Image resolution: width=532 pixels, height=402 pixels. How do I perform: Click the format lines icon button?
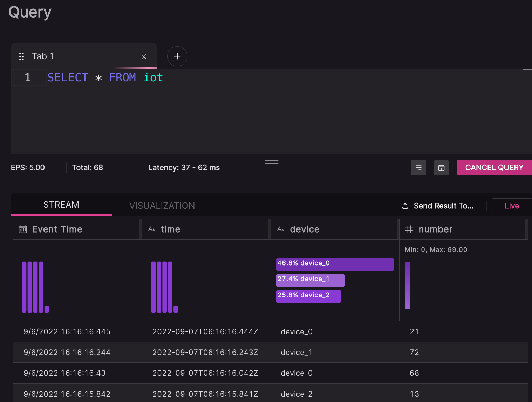[418, 168]
